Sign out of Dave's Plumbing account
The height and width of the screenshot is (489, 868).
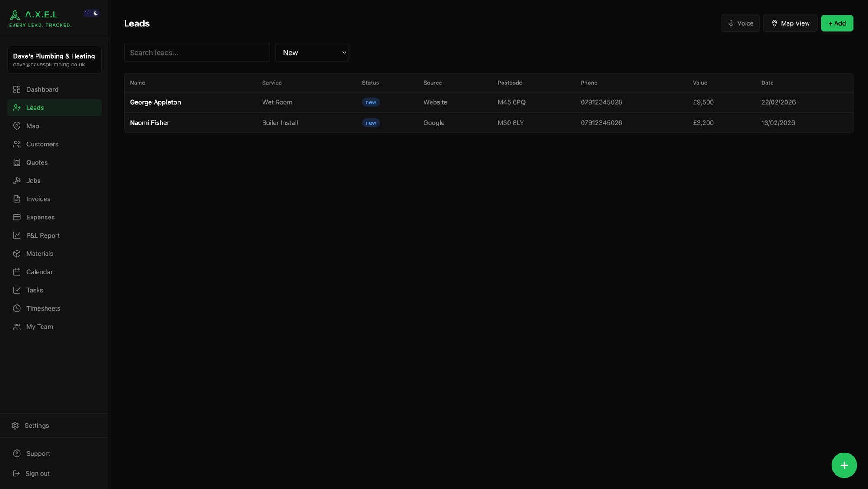(37, 473)
